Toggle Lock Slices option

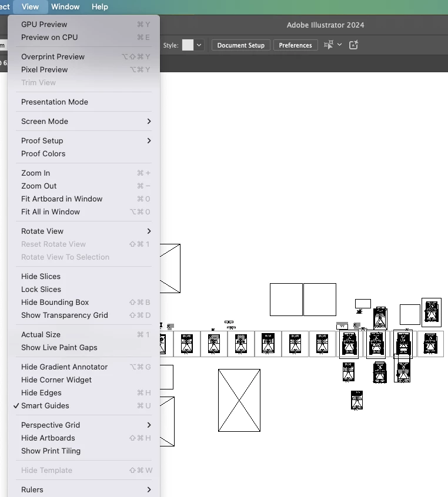click(83, 290)
